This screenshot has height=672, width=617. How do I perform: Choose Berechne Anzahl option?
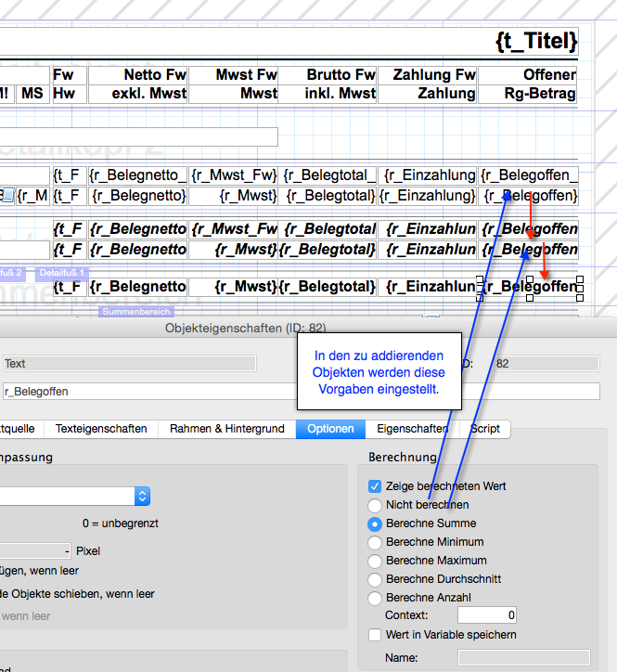click(x=375, y=598)
